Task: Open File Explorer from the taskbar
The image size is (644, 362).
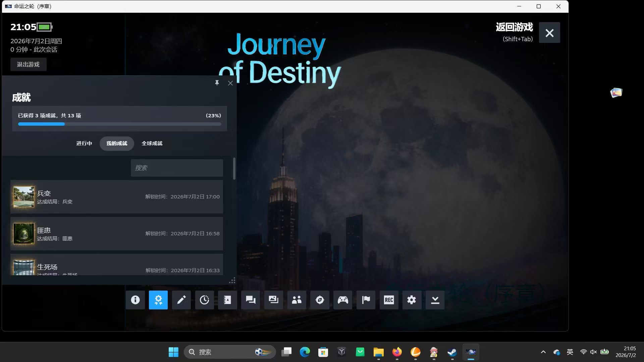Action: [x=379, y=352]
